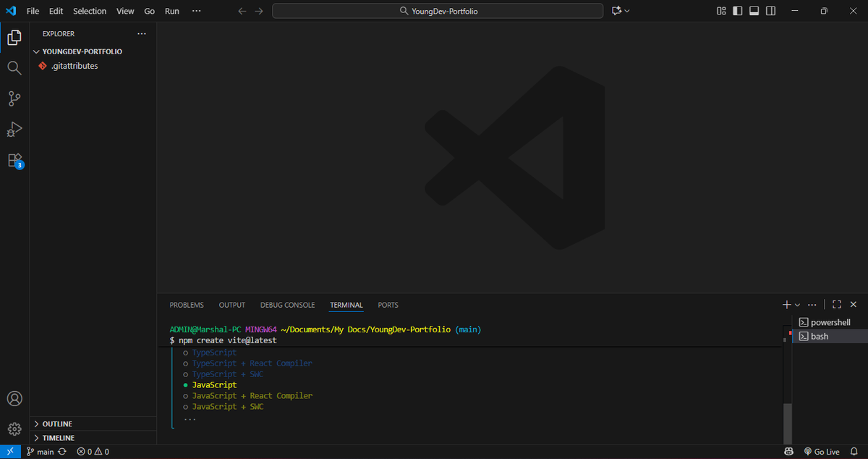Screen dimensions: 868x459
Task: Open the View menu
Action: click(x=124, y=11)
